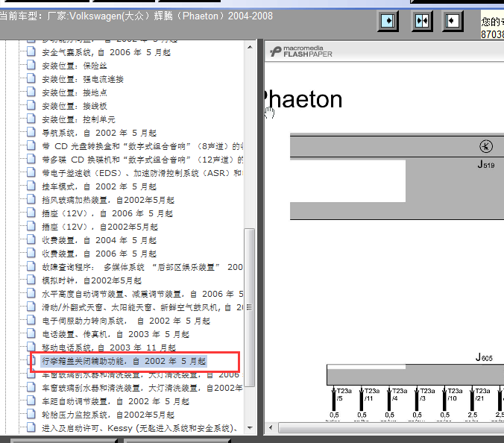The image size is (504, 443).
Task: Select 安装位置: 接地点 entry
Action: click(x=75, y=93)
